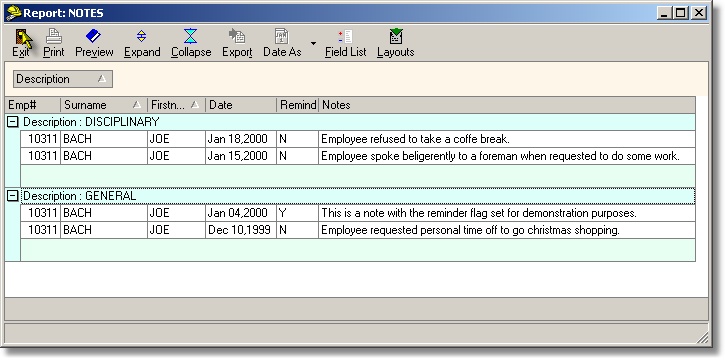Viewport: 725px width, 360px height.
Task: Sort by the Surname column header
Action: coord(104,105)
